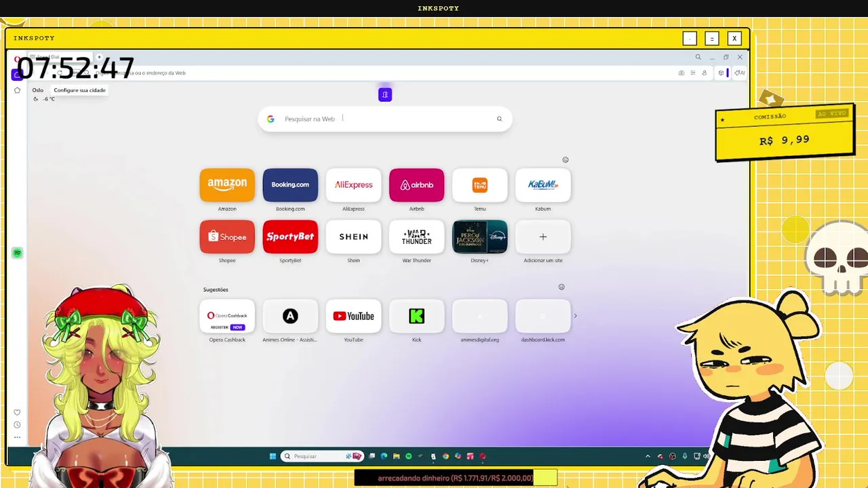Open the Opera Cashback suggestion
This screenshot has height=488, width=868.
tap(227, 316)
